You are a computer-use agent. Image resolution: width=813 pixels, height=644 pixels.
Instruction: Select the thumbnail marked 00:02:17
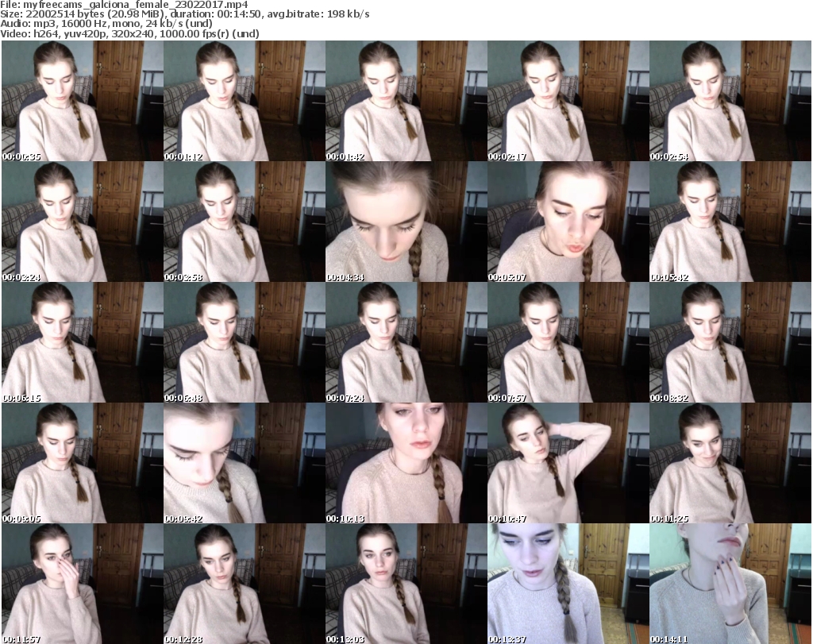(568, 101)
